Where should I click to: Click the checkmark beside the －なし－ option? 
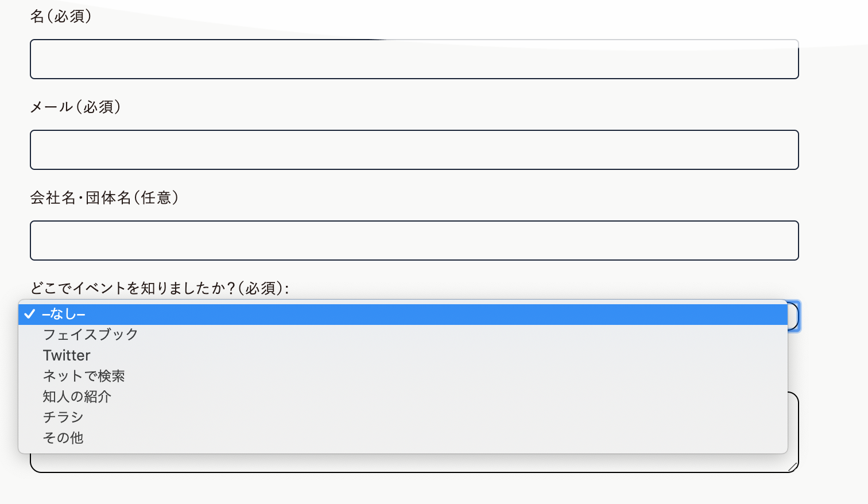pyautogui.click(x=29, y=314)
